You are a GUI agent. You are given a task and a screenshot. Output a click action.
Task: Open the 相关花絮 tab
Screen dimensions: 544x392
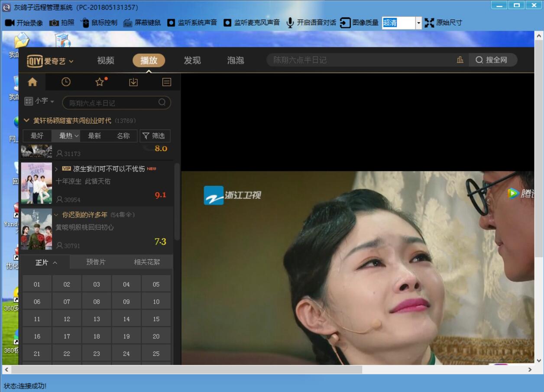pos(147,262)
